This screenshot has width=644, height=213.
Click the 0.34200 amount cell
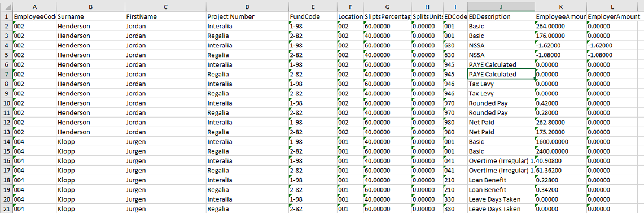(560, 190)
